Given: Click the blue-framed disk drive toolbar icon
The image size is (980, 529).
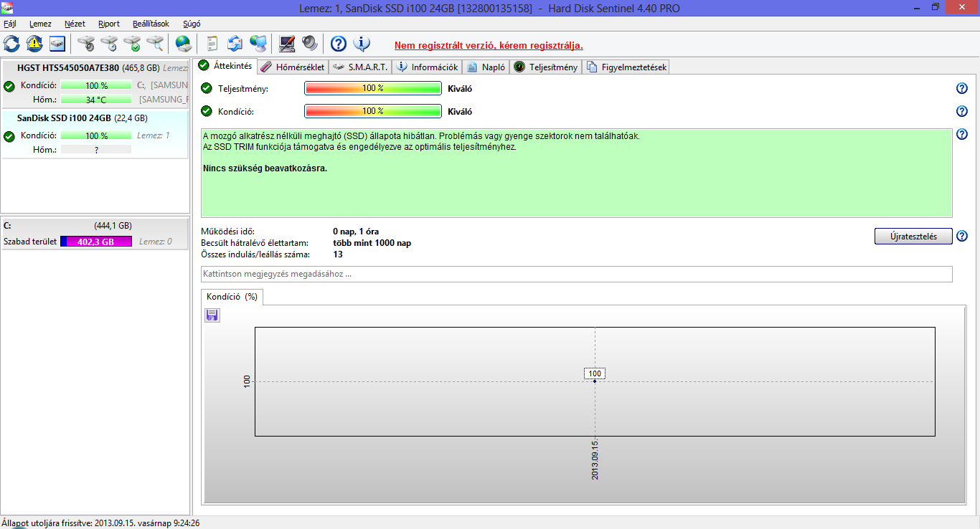Looking at the screenshot, I should [x=57, y=44].
